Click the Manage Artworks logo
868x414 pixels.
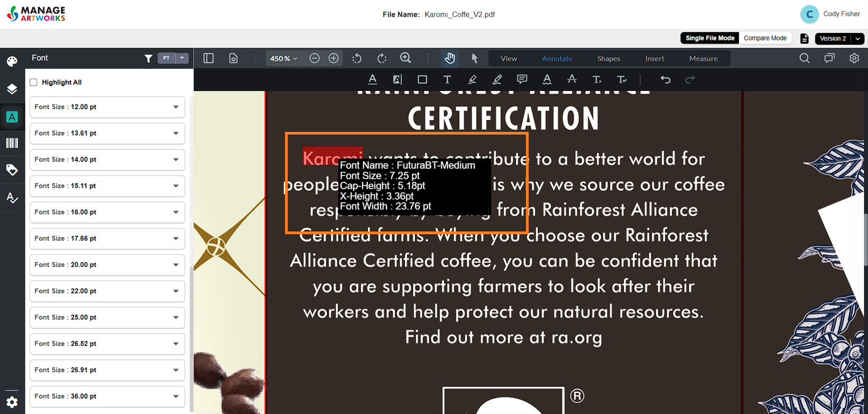[x=36, y=14]
